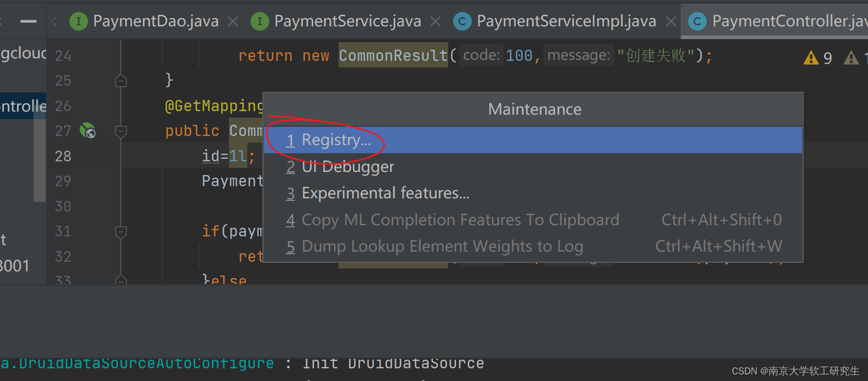This screenshot has height=381, width=868.
Task: Click the new keyword on line 24
Action: pos(316,55)
